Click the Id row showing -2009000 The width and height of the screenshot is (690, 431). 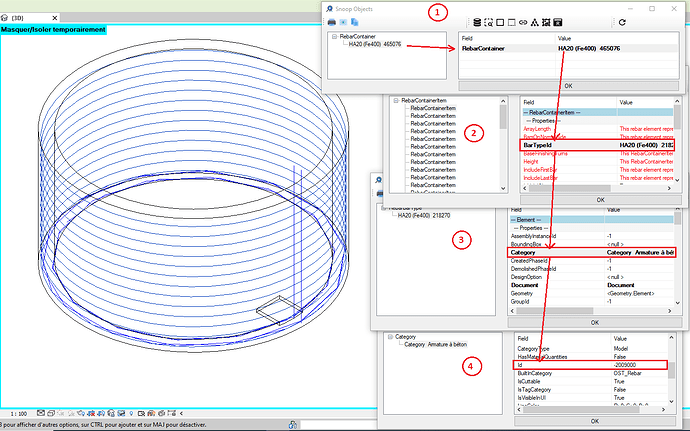point(591,365)
